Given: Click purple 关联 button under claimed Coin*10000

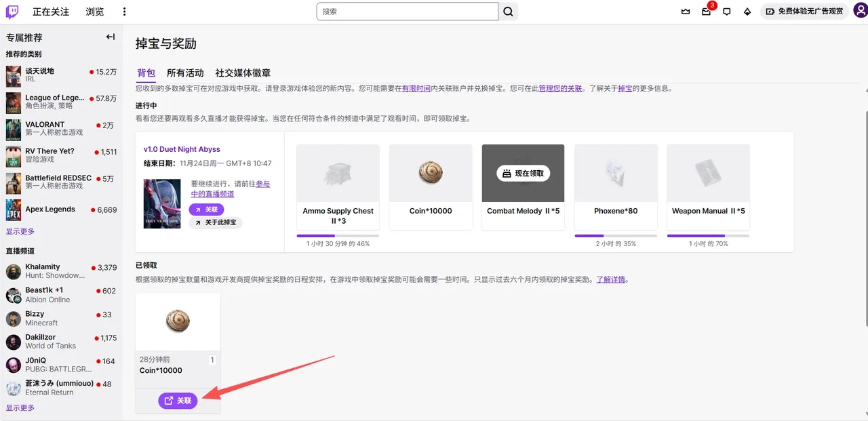Looking at the screenshot, I should 178,401.
